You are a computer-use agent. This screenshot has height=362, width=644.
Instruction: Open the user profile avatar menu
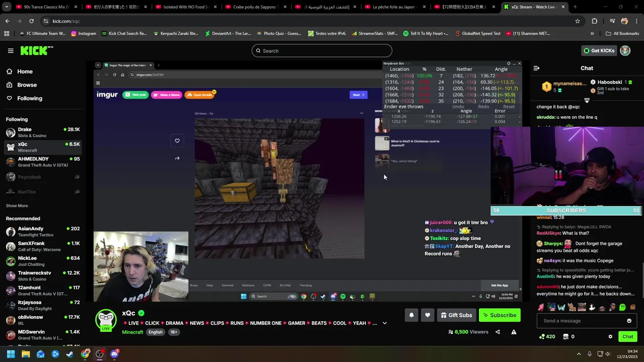[625, 50]
